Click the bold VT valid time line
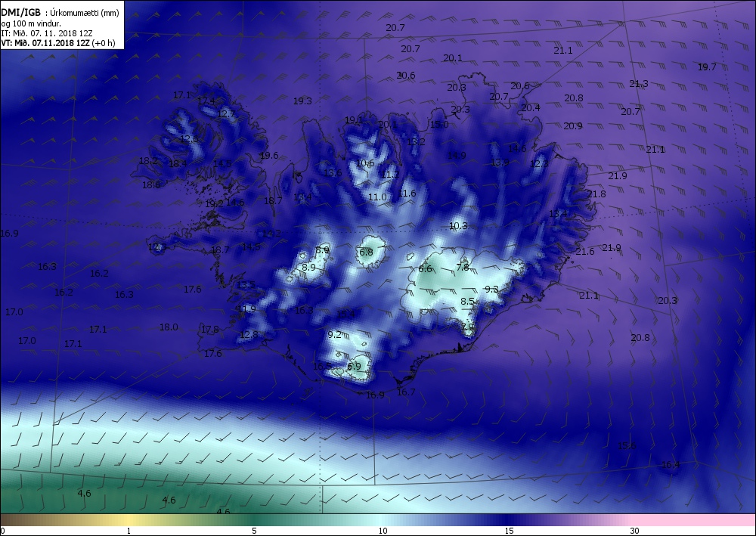This screenshot has height=536, width=756. coord(58,43)
